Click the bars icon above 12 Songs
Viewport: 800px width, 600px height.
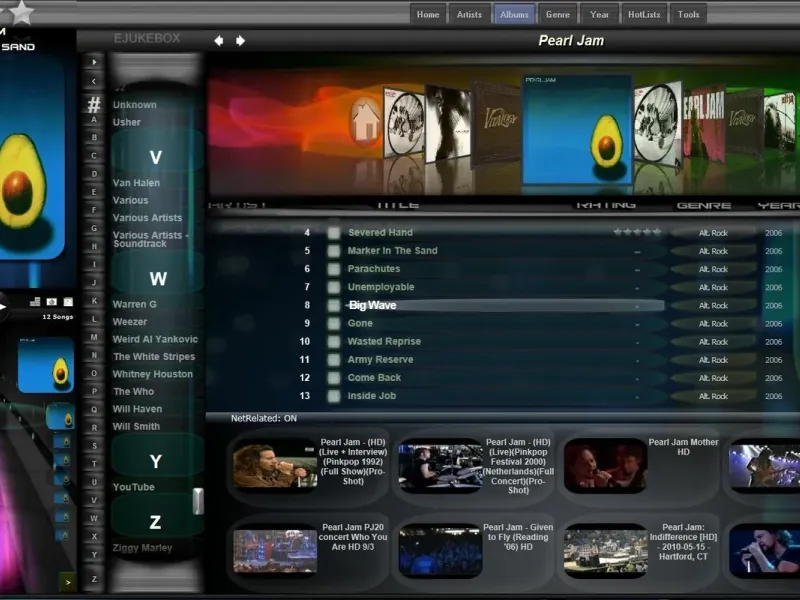[35, 302]
